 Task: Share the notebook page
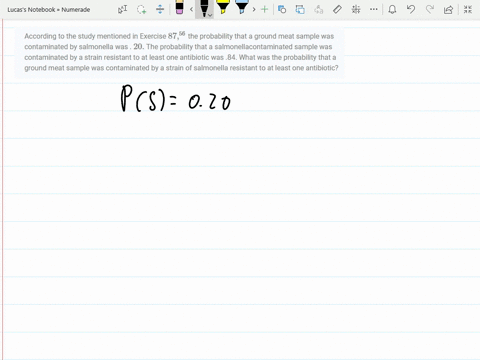click(448, 9)
